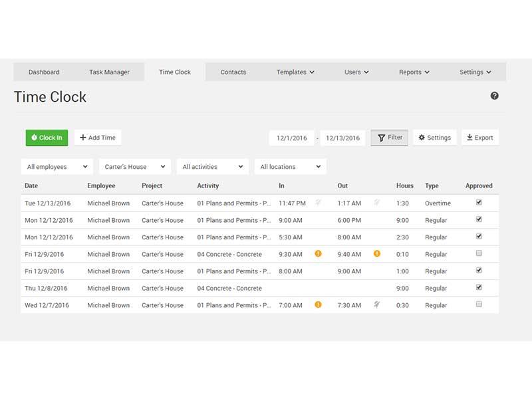Switch to the Task Manager tab
Viewport: 532px width, 399px height.
click(x=109, y=72)
